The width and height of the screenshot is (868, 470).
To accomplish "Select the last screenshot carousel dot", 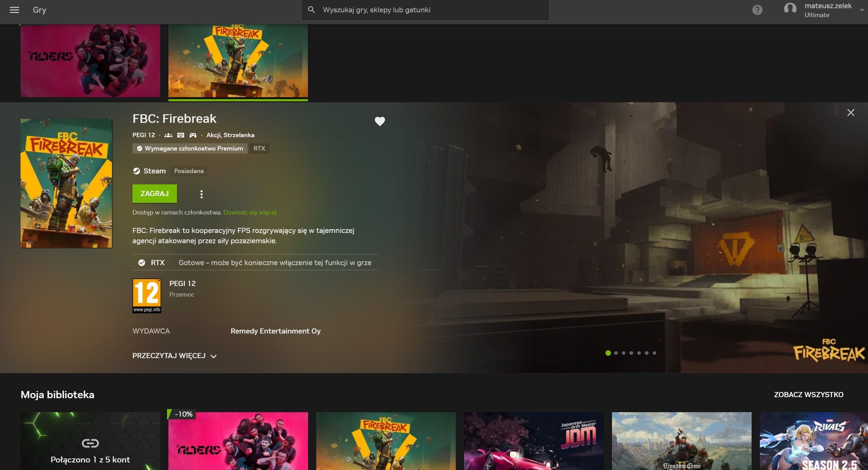I will 654,353.
